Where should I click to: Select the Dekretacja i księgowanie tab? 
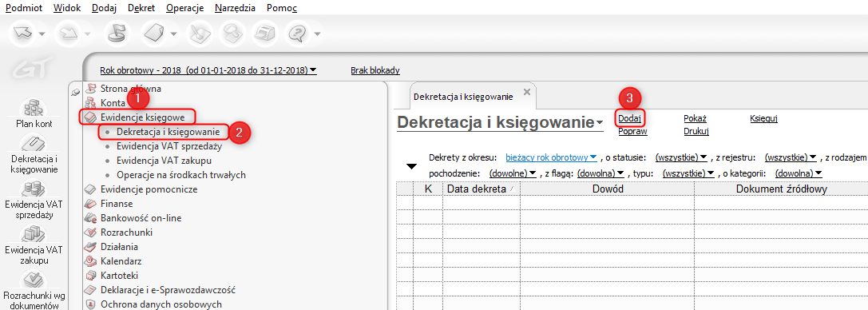(463, 97)
